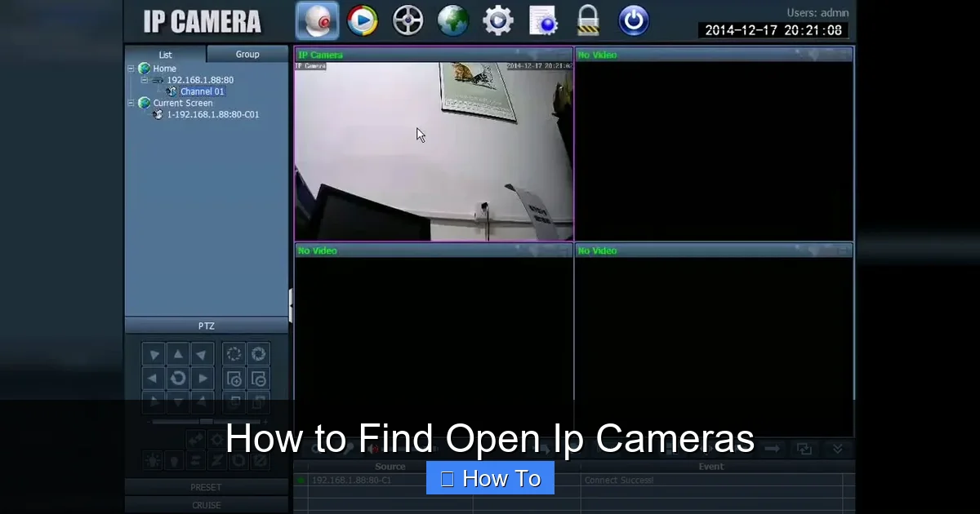
Task: Click the Event column header
Action: click(x=711, y=467)
